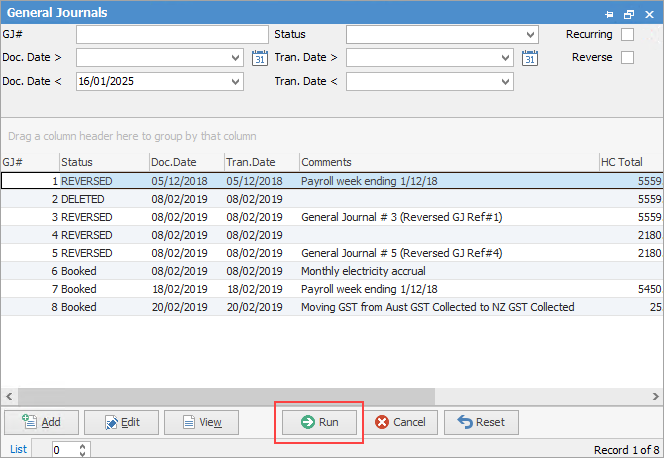Image resolution: width=664 pixels, height=458 pixels.
Task: Run the journal search
Action: 318,422
